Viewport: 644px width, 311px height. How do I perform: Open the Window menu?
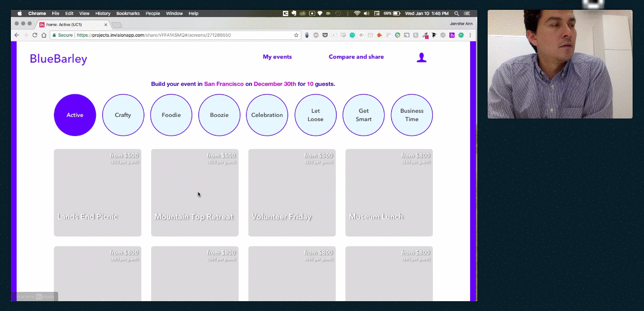174,13
